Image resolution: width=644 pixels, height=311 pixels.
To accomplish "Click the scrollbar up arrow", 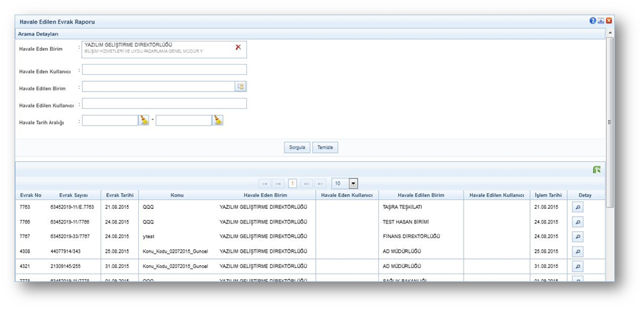I will [610, 33].
